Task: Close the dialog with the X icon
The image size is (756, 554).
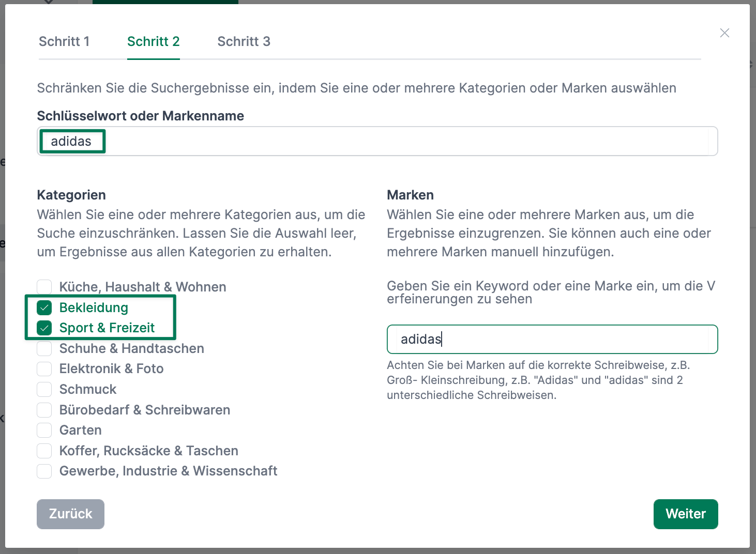Action: [724, 33]
